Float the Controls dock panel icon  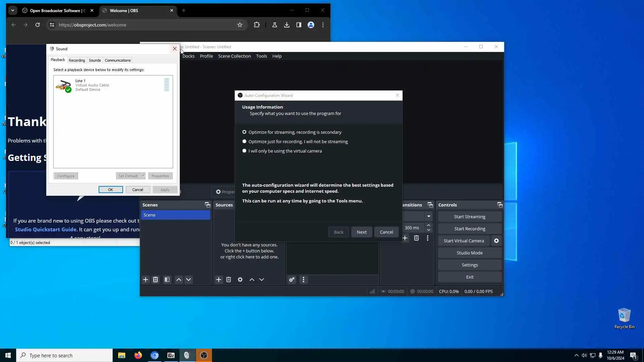(500, 205)
